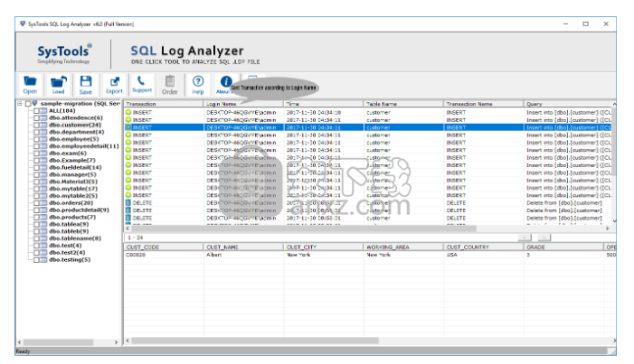Sort by Time column header

pos(323,104)
